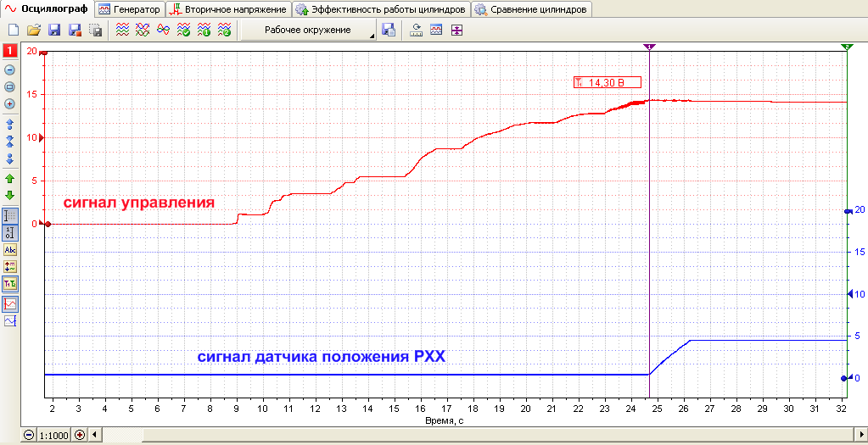Zoom in time scale with plus button
The height and width of the screenshot is (445, 868).
click(80, 435)
